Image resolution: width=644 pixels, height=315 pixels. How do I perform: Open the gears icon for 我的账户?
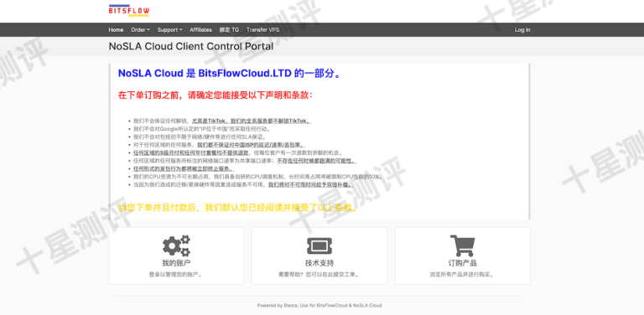pos(176,245)
